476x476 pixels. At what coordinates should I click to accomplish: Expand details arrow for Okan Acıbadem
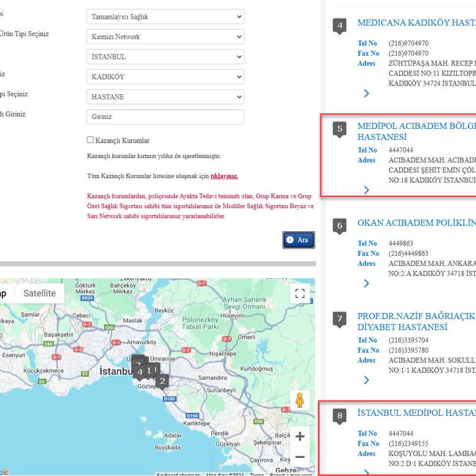pyautogui.click(x=366, y=283)
